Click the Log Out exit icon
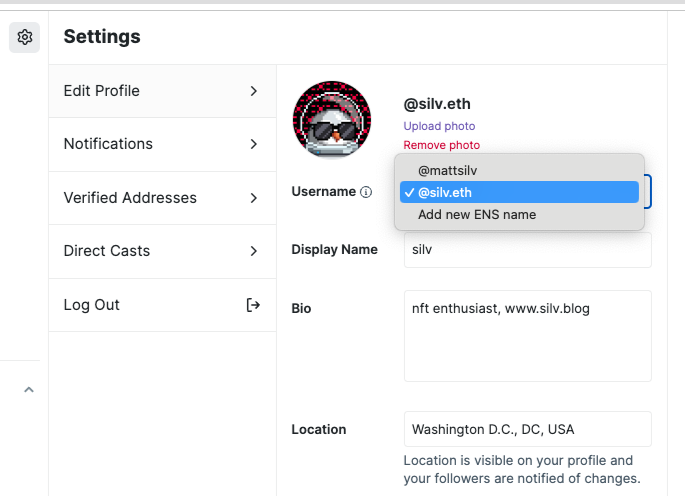 [253, 305]
